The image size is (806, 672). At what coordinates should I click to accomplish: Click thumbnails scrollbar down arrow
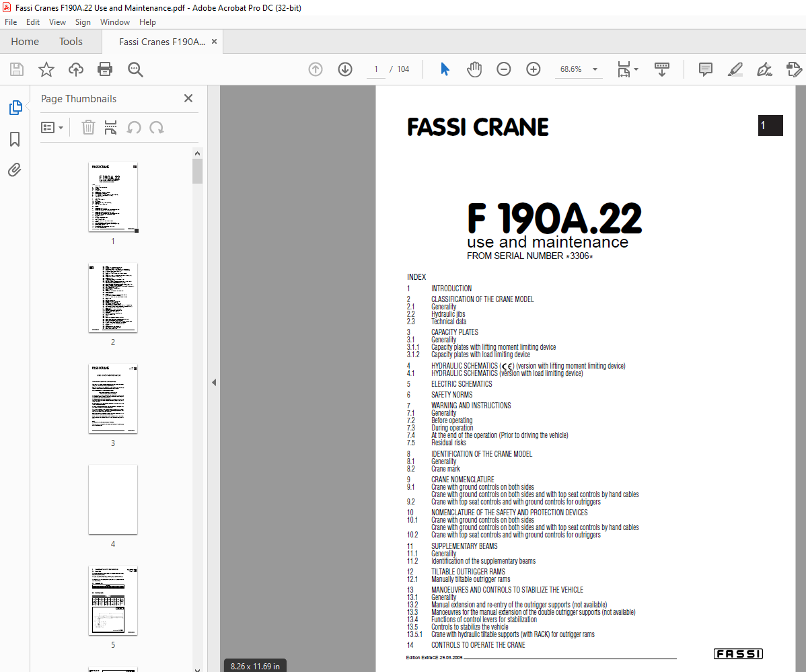click(x=197, y=669)
